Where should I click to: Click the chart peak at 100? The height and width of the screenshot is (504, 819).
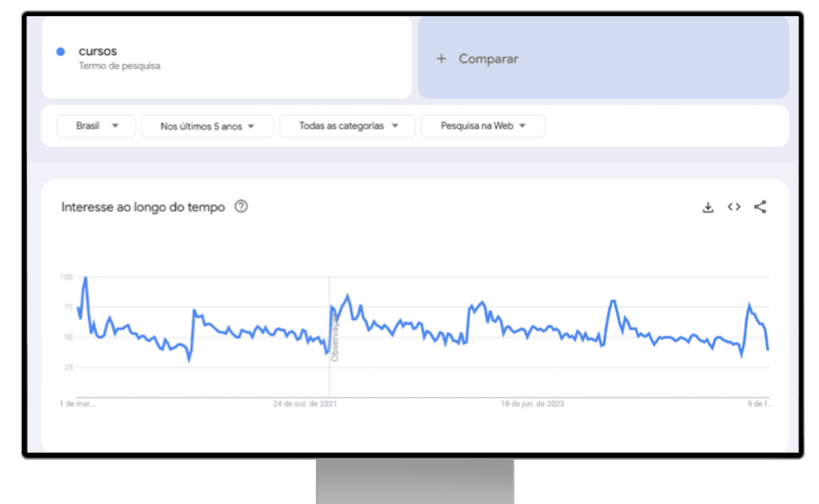click(86, 278)
